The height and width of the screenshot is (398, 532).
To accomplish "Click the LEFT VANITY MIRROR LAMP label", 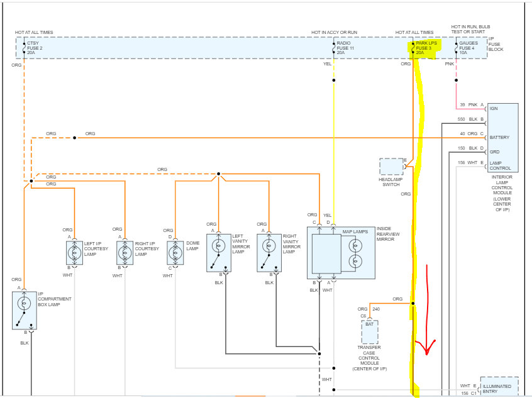I will 241,244.
